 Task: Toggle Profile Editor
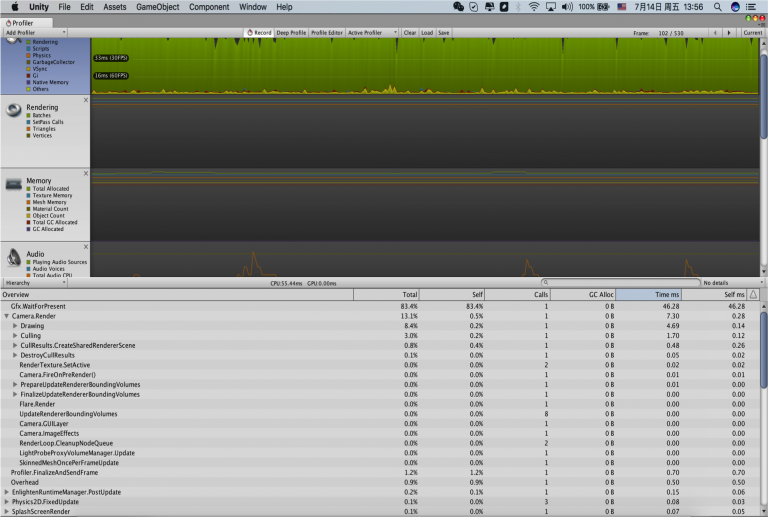click(x=327, y=33)
